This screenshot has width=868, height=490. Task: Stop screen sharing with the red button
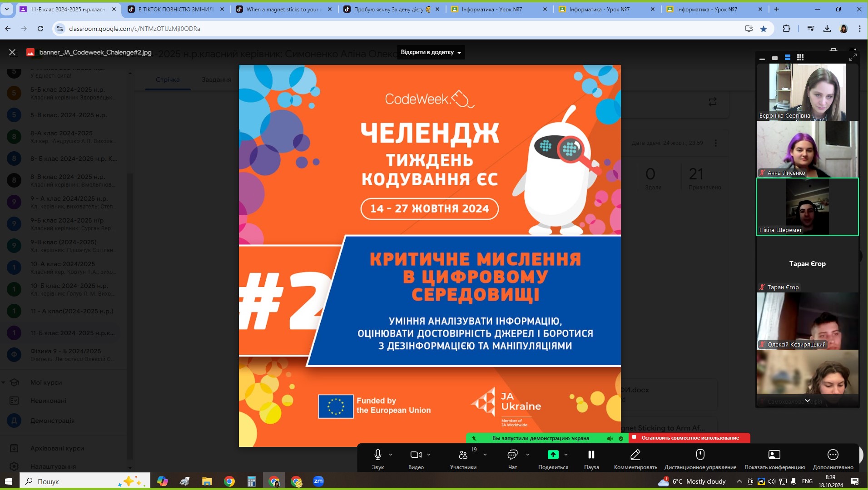(x=689, y=438)
